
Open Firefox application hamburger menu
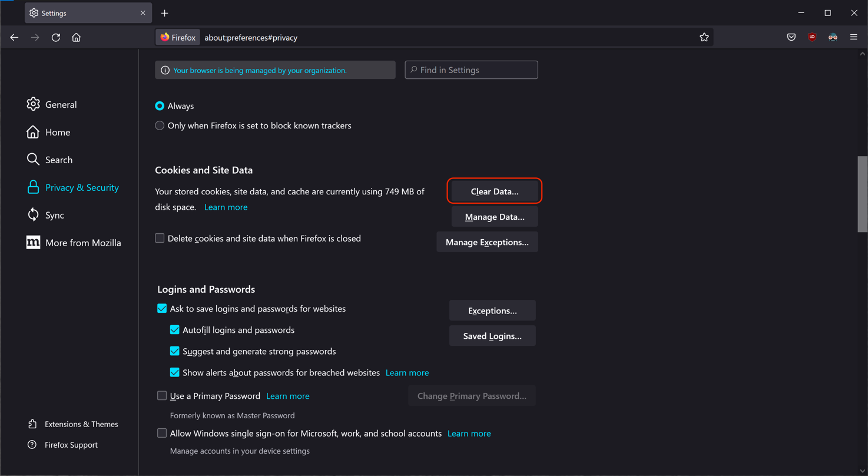click(x=853, y=37)
